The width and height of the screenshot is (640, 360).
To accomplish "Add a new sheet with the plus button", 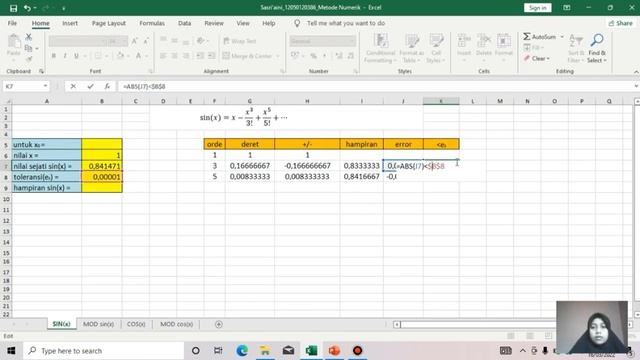I will [x=219, y=324].
